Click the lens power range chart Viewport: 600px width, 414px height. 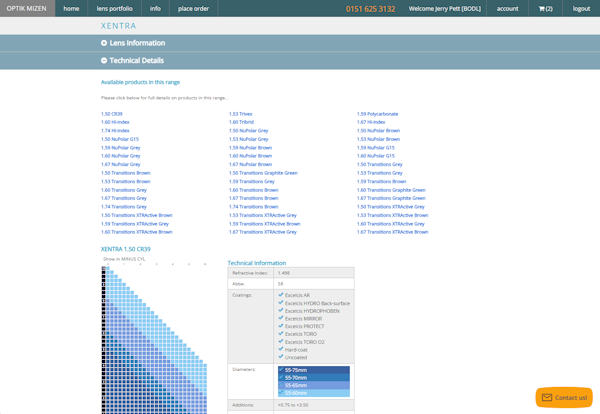coord(154,340)
